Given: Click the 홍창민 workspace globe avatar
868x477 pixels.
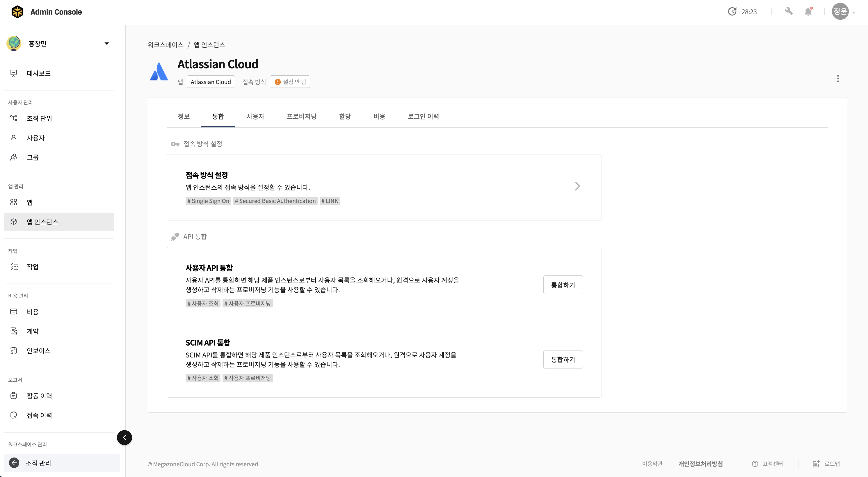Looking at the screenshot, I should (x=14, y=43).
